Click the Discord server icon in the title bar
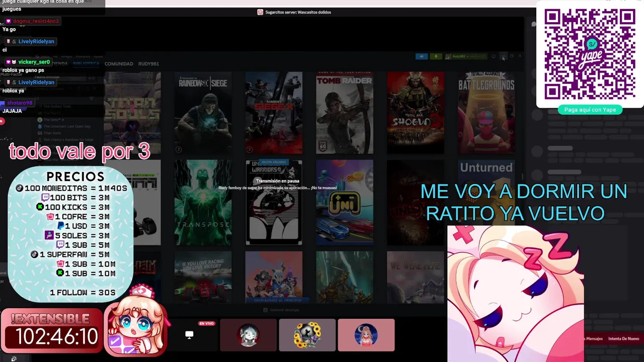The image size is (644, 362). [260, 12]
